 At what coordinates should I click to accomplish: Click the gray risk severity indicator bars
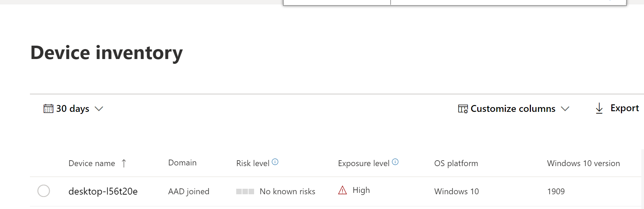click(245, 191)
